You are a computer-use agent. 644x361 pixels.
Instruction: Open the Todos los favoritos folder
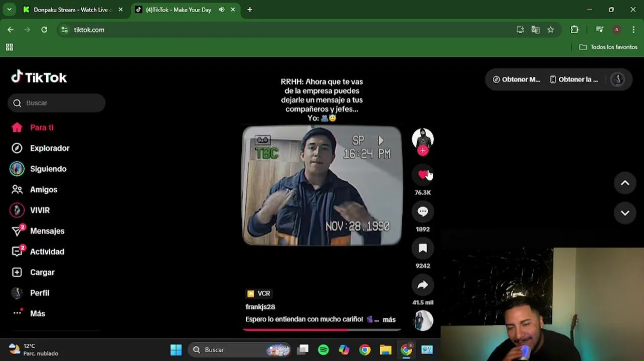click(x=608, y=47)
